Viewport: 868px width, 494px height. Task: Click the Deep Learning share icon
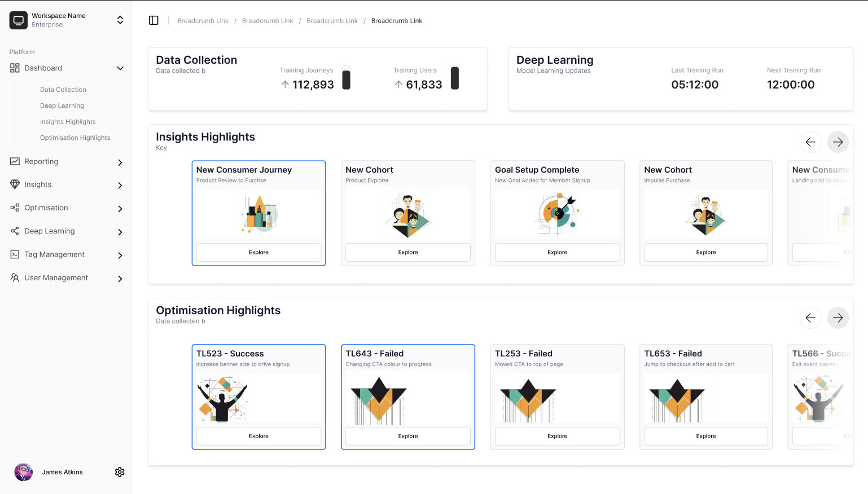click(15, 231)
